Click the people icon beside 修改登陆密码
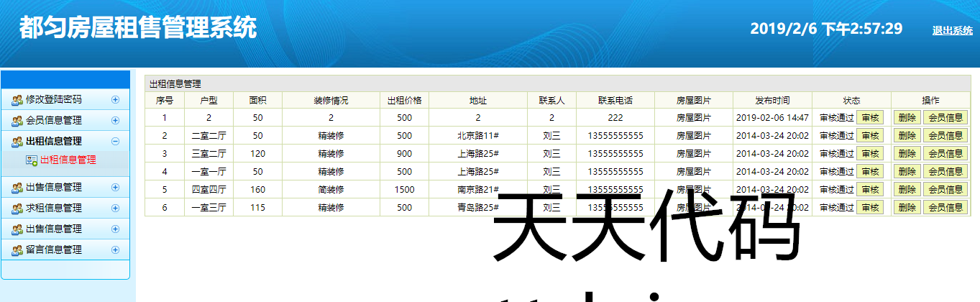980x302 pixels. click(17, 100)
